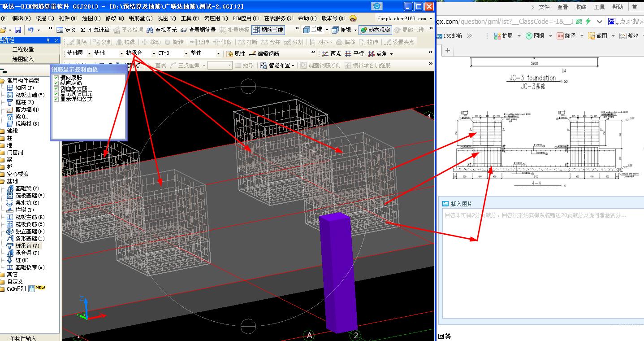Screen dimensions: 644x341
Task: Open the 钢筋量(Q) menu
Action: 141,18
